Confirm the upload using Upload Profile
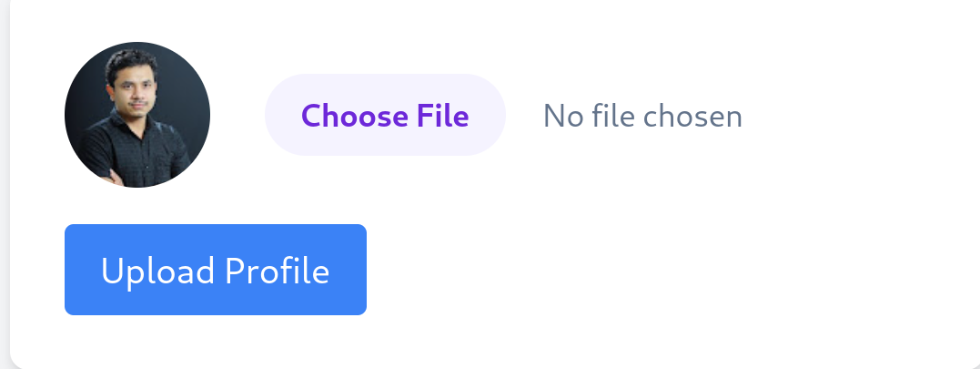The image size is (980, 369). tap(216, 270)
